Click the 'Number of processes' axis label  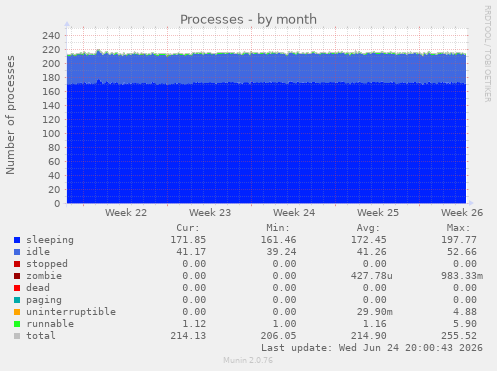click(x=10, y=115)
